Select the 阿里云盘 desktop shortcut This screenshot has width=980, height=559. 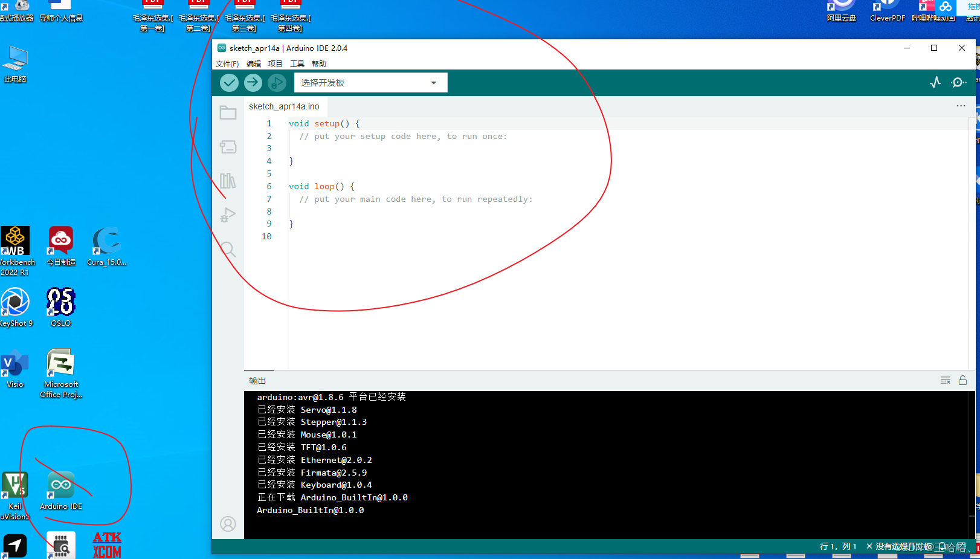tap(842, 12)
